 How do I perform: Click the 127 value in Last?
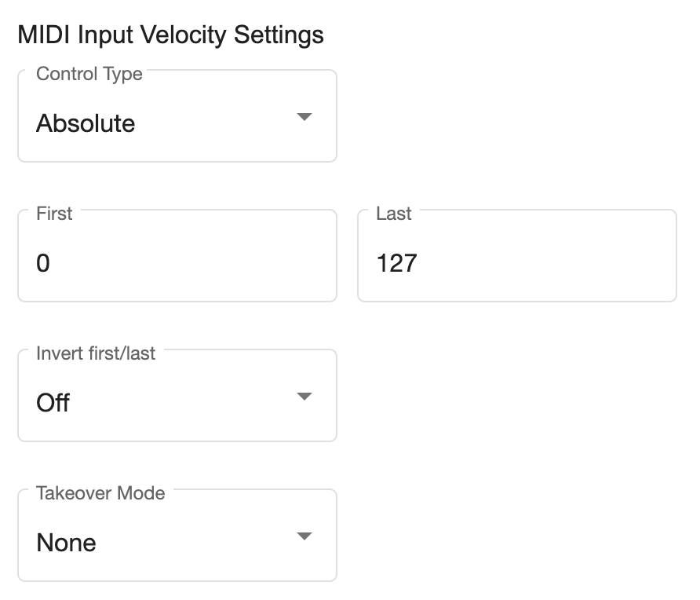point(396,263)
